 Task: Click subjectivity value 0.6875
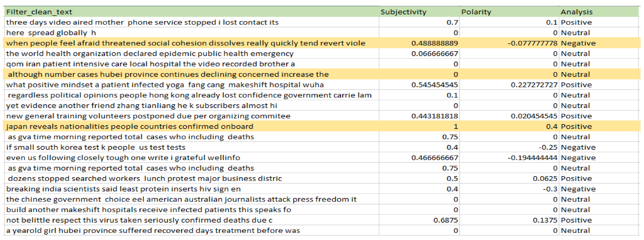(x=445, y=220)
